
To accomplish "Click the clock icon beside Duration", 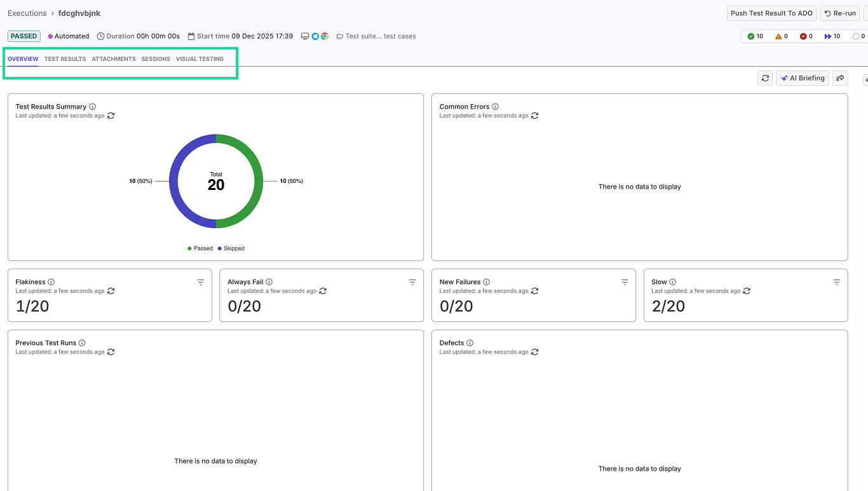I will 100,36.
